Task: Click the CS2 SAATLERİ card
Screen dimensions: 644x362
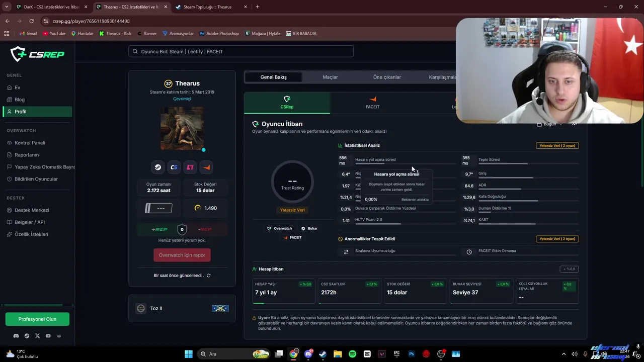Action: pyautogui.click(x=349, y=291)
